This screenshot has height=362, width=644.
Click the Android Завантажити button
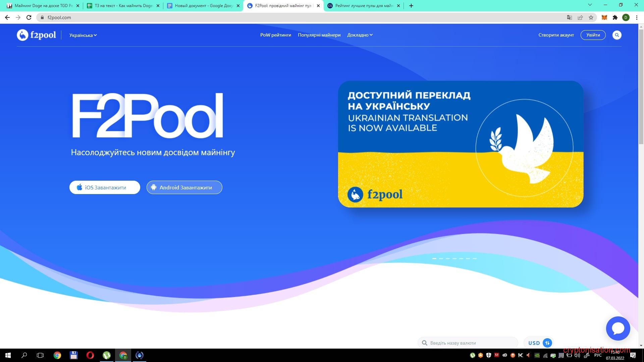click(x=184, y=187)
